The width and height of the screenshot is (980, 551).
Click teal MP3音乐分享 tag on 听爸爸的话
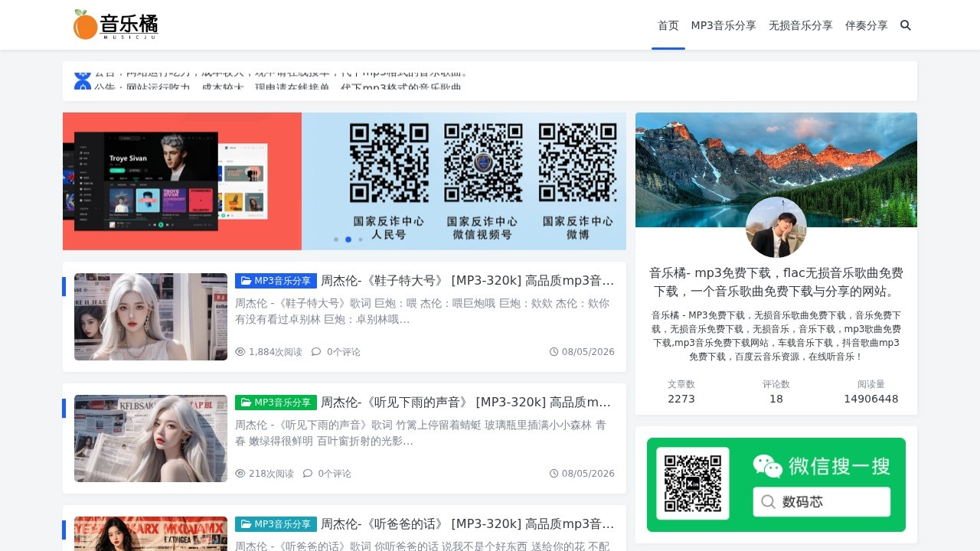(276, 524)
